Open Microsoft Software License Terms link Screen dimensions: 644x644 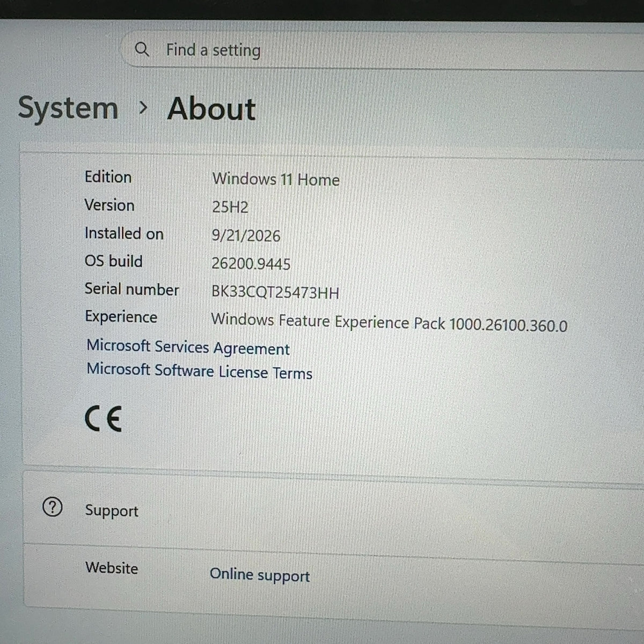199,371
